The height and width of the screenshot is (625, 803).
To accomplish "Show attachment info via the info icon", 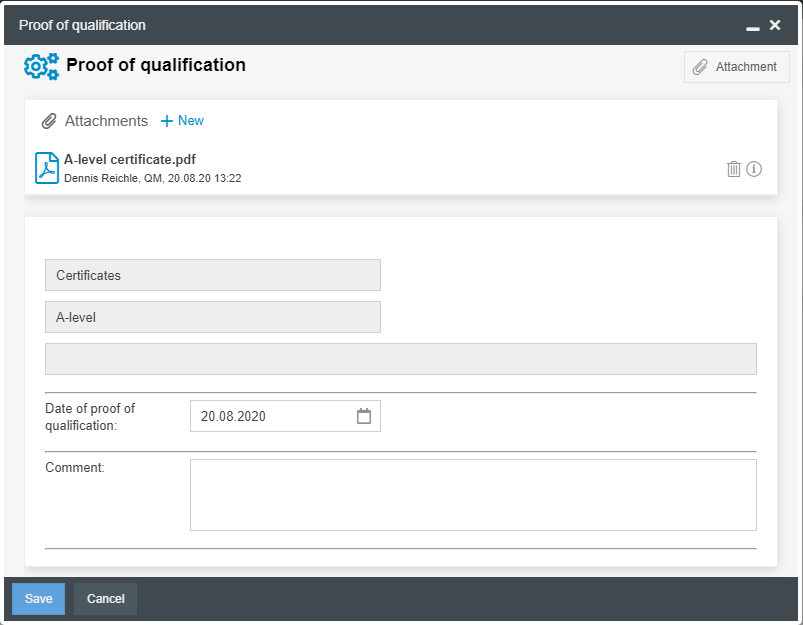I will [x=754, y=169].
